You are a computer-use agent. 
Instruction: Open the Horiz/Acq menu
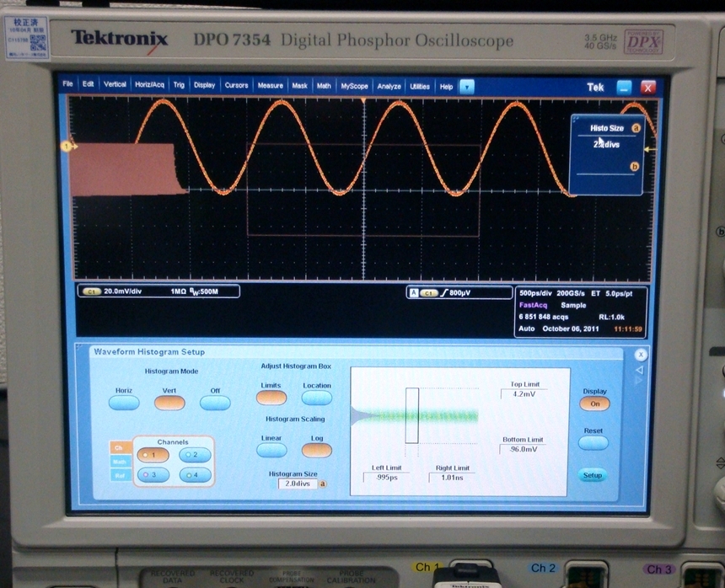tap(149, 85)
